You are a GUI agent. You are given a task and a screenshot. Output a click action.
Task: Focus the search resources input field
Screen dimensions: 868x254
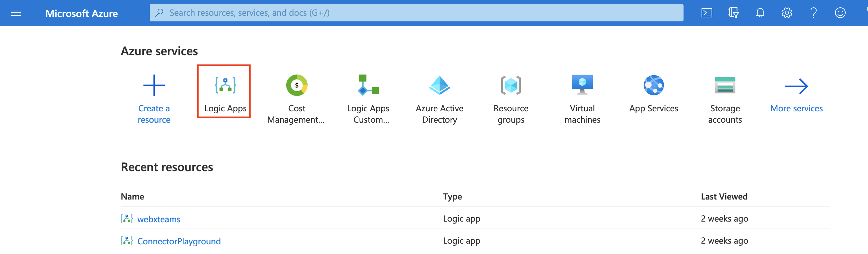click(416, 13)
